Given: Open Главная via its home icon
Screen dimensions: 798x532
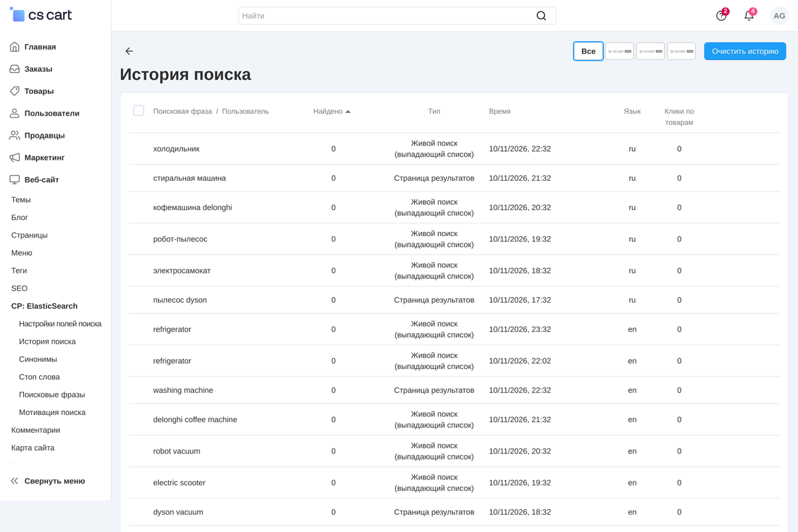Looking at the screenshot, I should (15, 47).
